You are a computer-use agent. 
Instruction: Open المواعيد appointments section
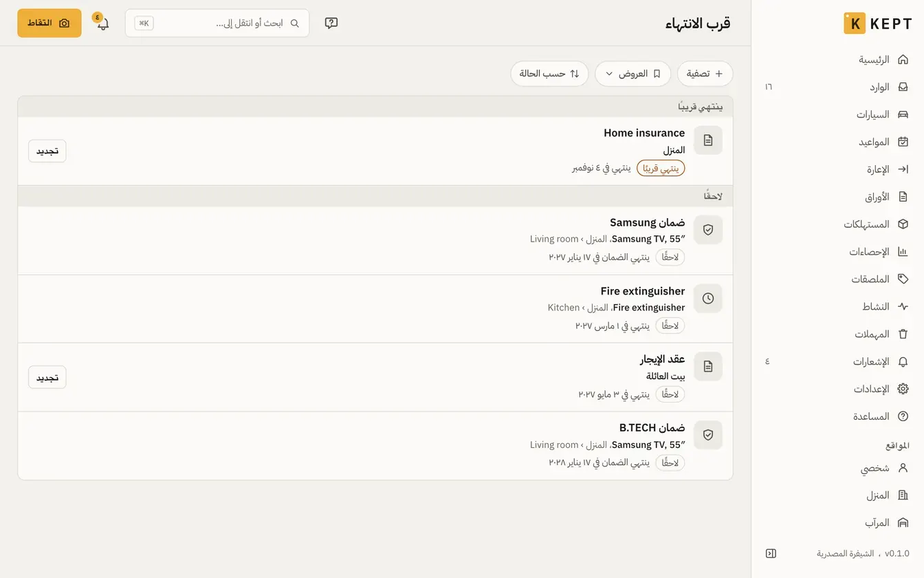[837, 142]
